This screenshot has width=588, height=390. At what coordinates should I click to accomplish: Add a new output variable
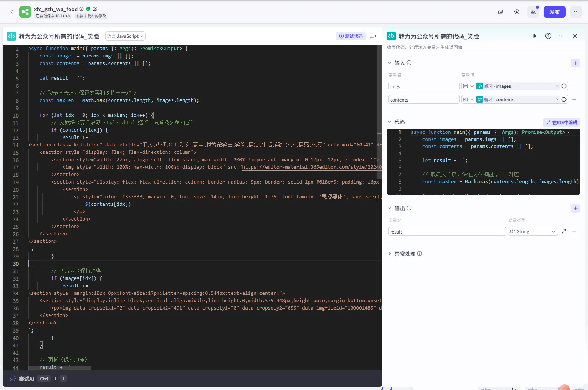pyautogui.click(x=575, y=208)
